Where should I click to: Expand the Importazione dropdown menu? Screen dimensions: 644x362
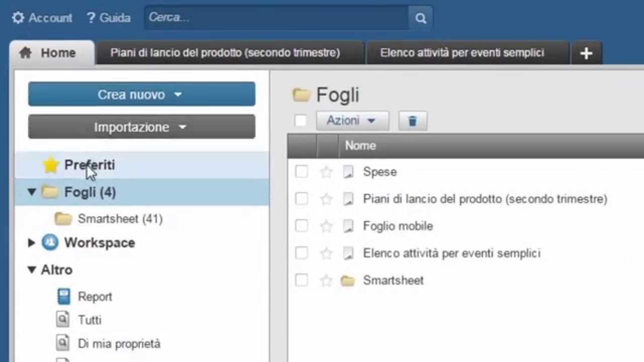coord(141,127)
